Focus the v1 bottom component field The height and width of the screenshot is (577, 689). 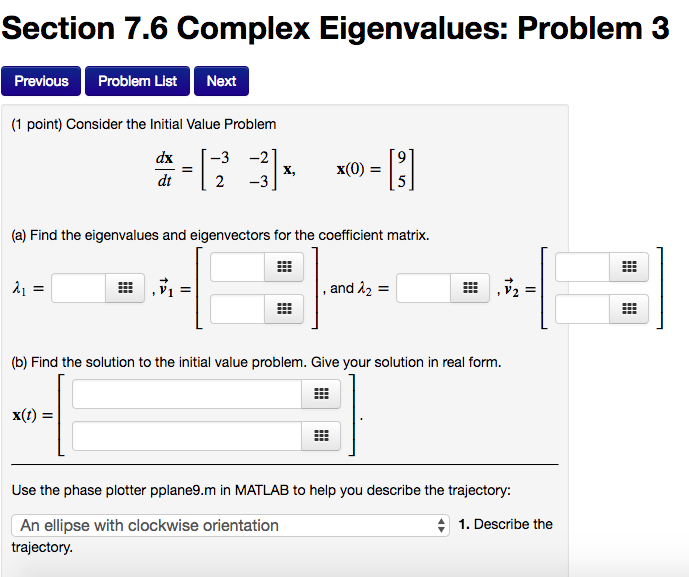pyautogui.click(x=237, y=311)
